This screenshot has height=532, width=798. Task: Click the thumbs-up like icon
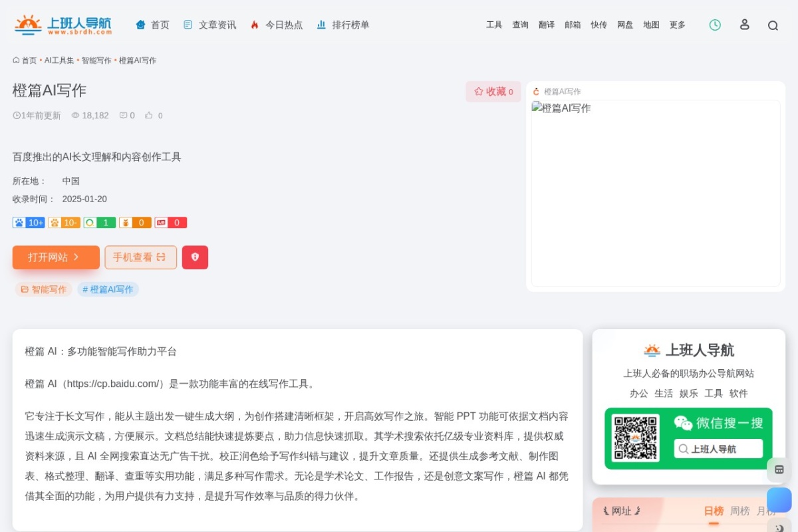149,115
